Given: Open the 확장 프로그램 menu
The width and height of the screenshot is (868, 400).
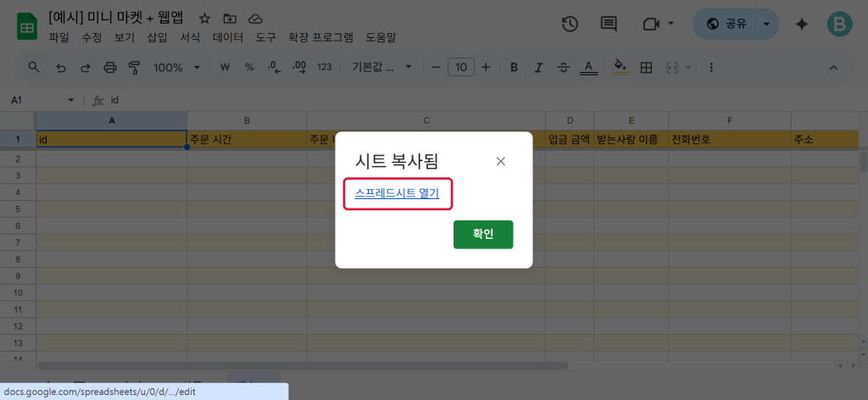Looking at the screenshot, I should pyautogui.click(x=321, y=37).
